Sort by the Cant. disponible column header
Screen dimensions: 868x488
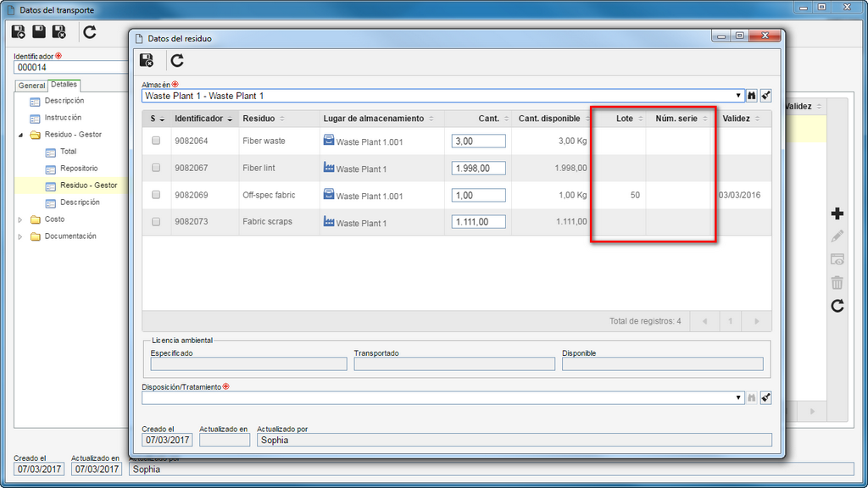pyautogui.click(x=551, y=119)
